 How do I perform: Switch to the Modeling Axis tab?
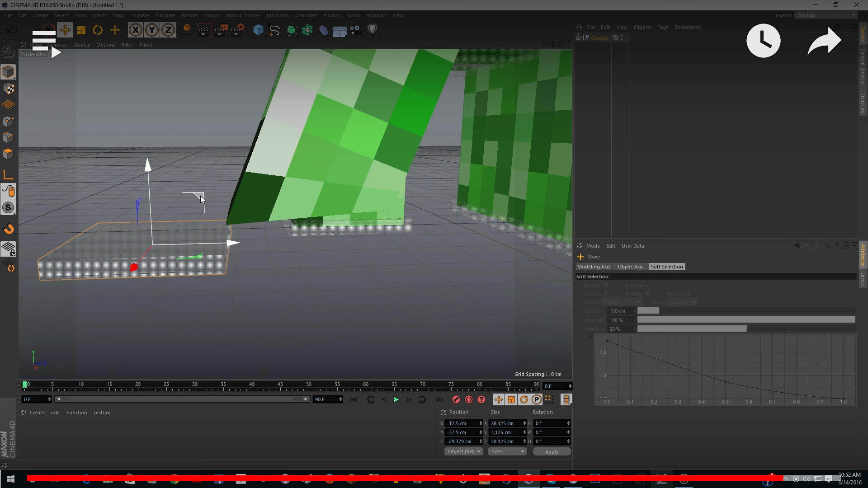594,267
